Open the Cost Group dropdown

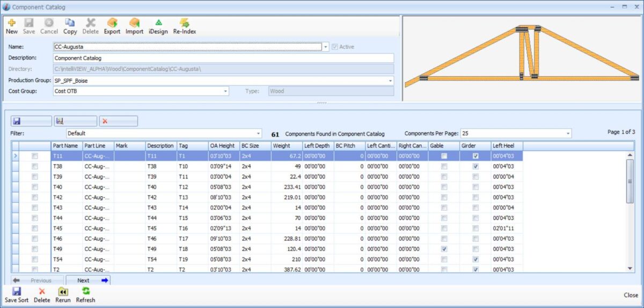(x=226, y=91)
